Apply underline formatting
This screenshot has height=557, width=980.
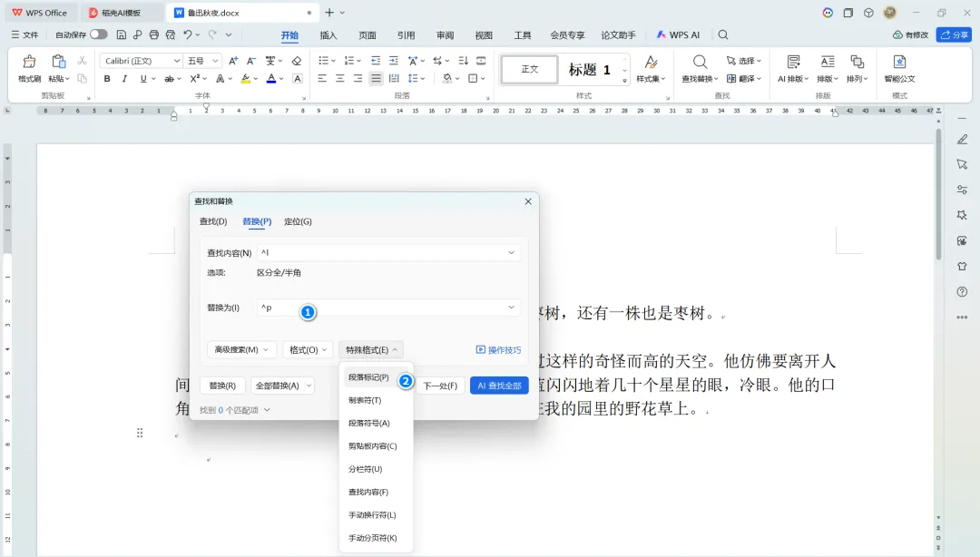click(143, 79)
